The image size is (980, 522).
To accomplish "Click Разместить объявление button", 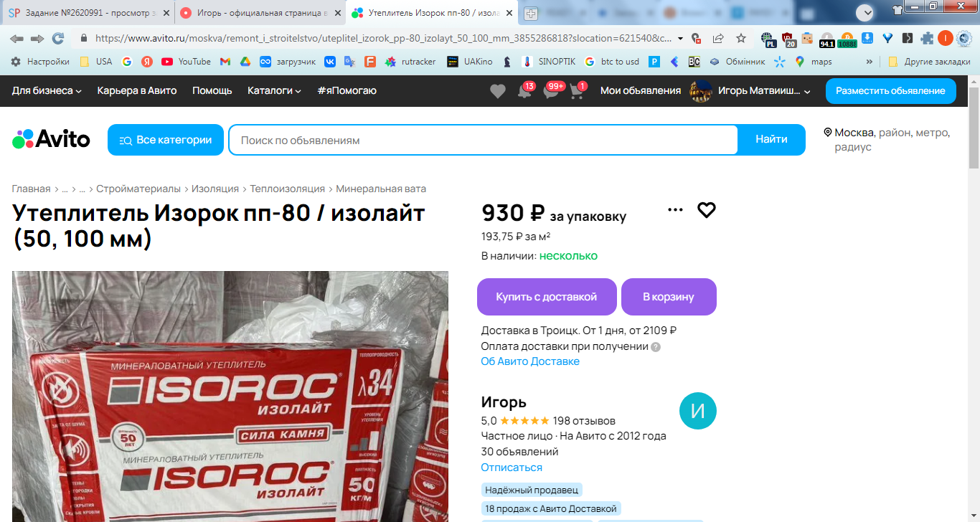I will click(890, 91).
